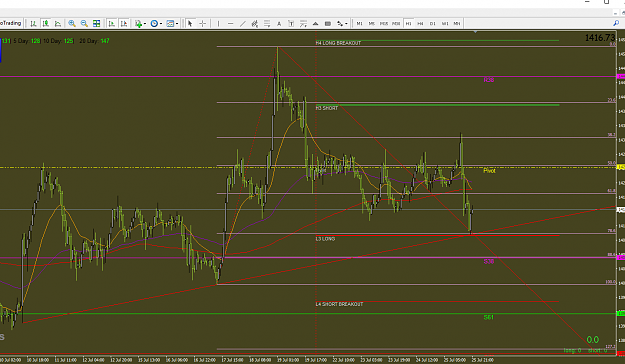Switch to D1 timeframe
This screenshot has width=625, height=364.
(x=432, y=24)
